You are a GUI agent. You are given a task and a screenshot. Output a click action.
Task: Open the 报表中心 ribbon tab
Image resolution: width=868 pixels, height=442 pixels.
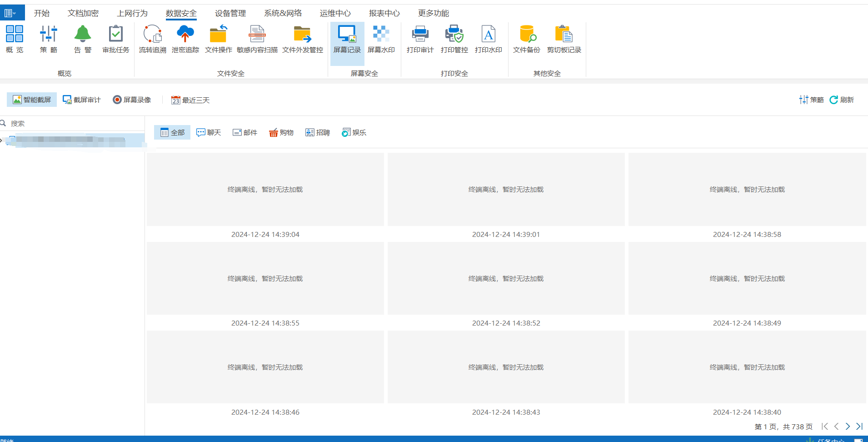[384, 13]
